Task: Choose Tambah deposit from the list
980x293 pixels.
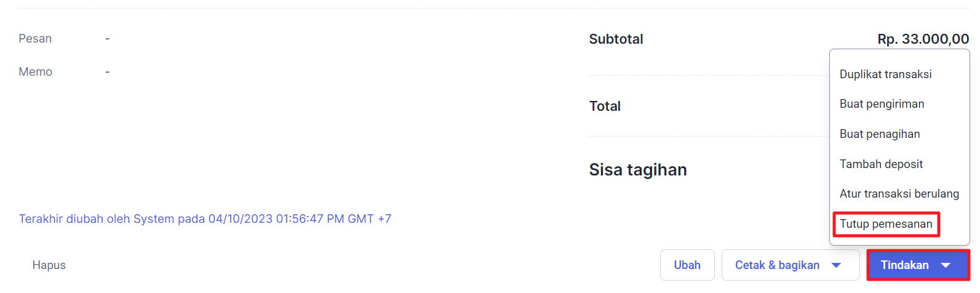Action: 881,164
